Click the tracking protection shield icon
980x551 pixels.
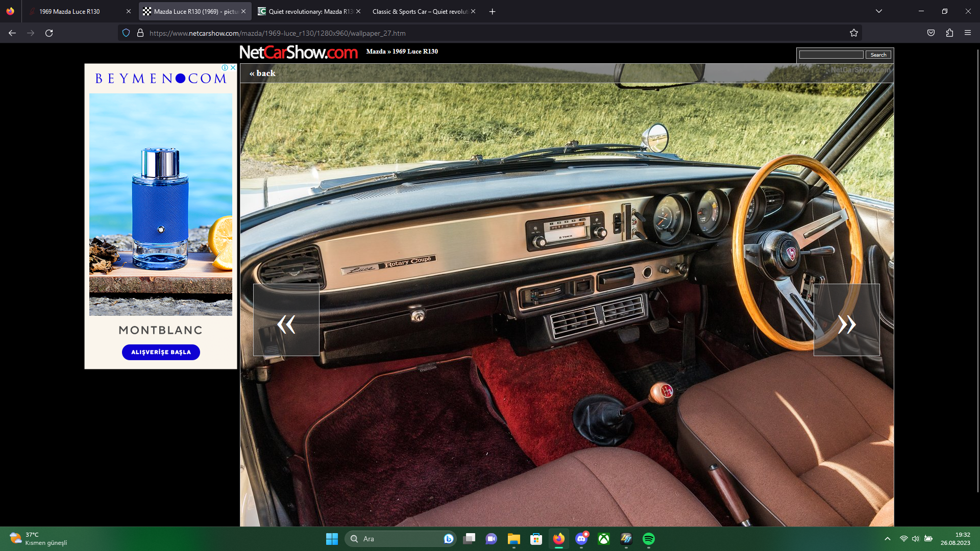coord(126,33)
